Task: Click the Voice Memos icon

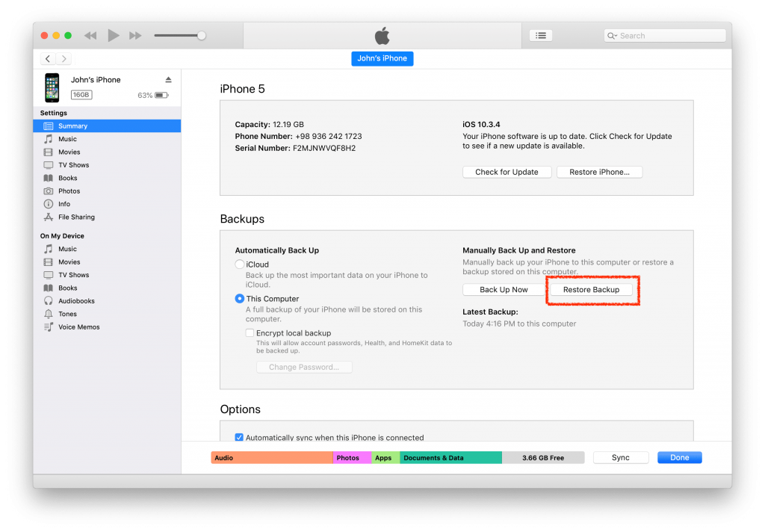Action: pos(49,327)
